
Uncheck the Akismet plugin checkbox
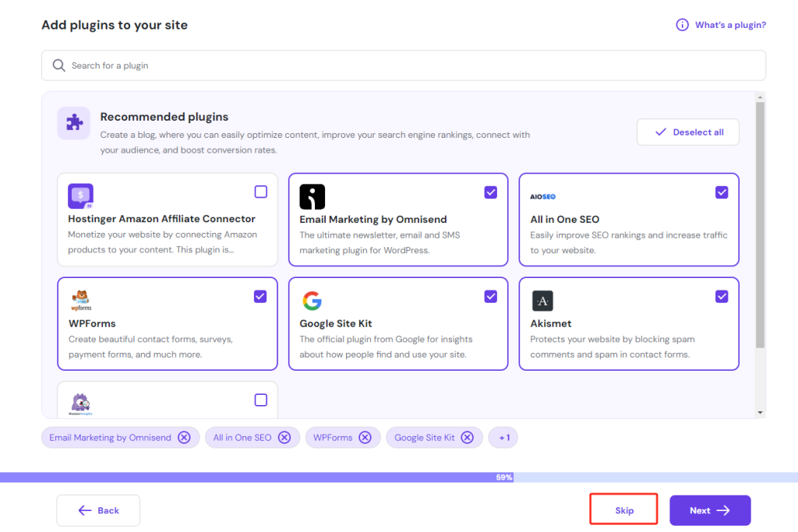722,296
